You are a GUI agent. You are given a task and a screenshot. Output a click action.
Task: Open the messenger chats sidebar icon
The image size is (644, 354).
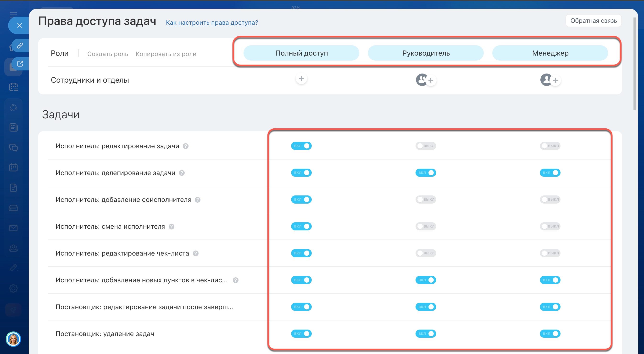click(13, 148)
